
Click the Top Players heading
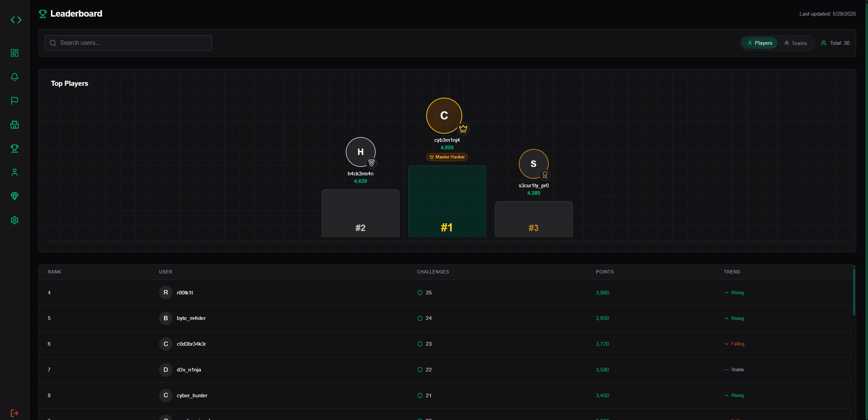tap(70, 83)
